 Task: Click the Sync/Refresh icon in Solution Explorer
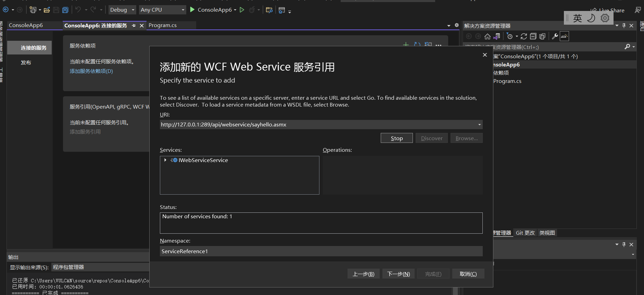pyautogui.click(x=524, y=36)
